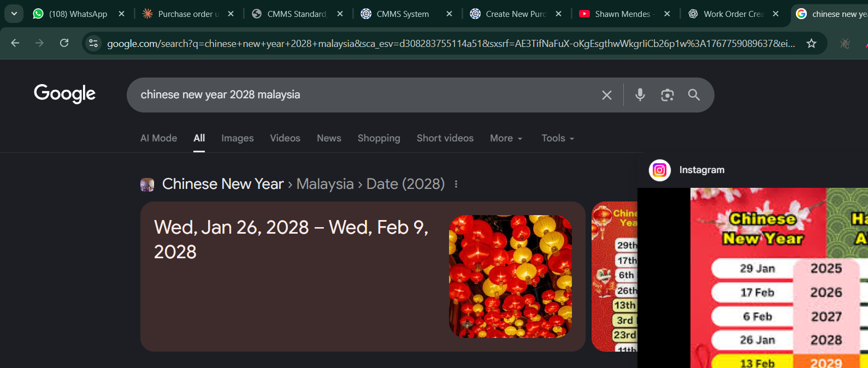Image resolution: width=868 pixels, height=368 pixels.
Task: Click the Google logo
Action: tap(64, 93)
